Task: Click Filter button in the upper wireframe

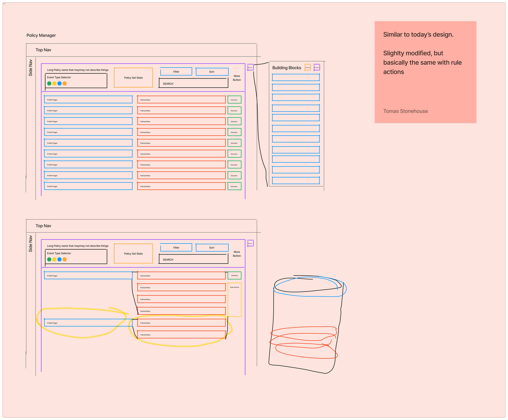Action: click(x=176, y=72)
